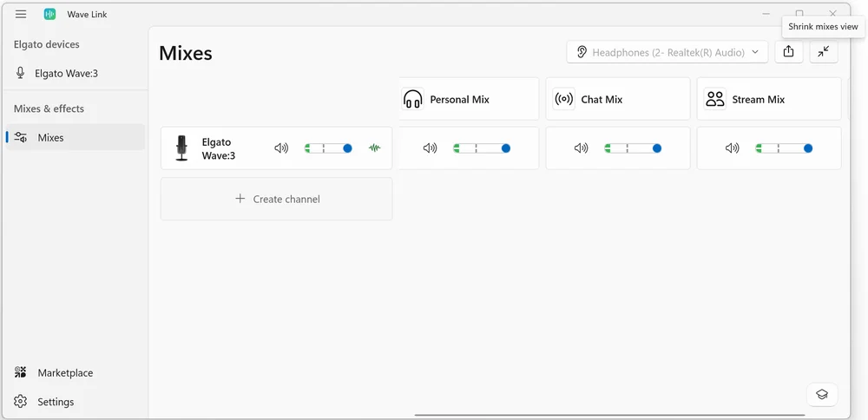Click the Wave Link app logo
Screen dimensions: 868x420
click(x=50, y=15)
